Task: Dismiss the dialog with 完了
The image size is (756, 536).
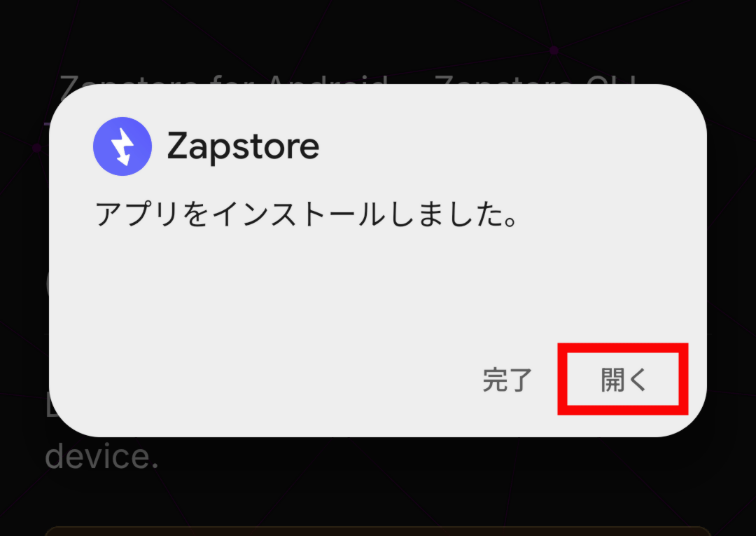Action: tap(507, 380)
